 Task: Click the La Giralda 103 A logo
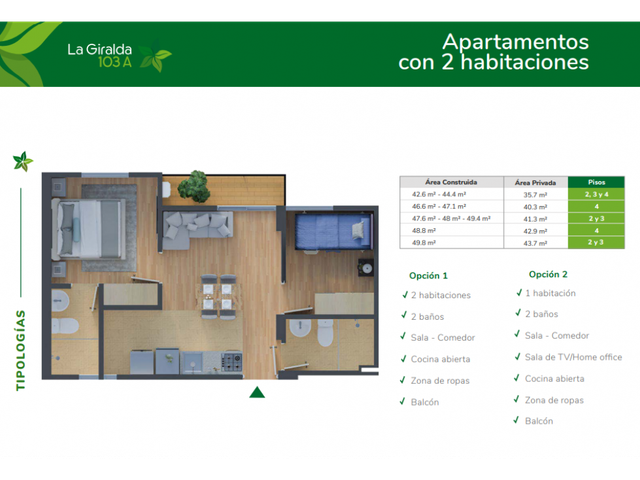pos(100,55)
